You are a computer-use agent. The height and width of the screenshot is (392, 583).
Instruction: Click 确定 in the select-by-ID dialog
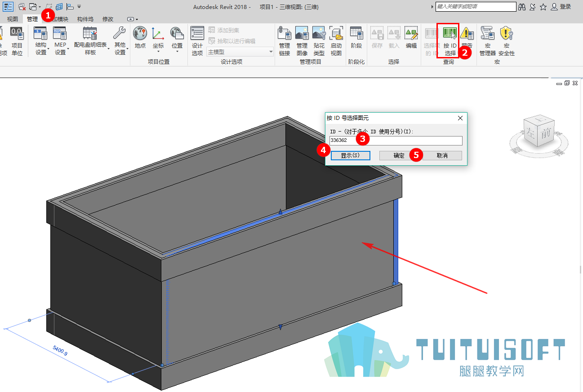click(x=399, y=155)
